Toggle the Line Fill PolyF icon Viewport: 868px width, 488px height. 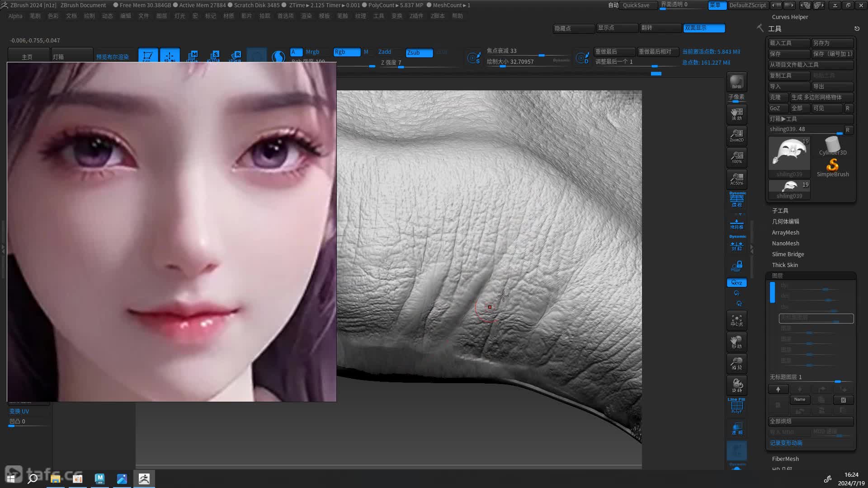(x=736, y=406)
